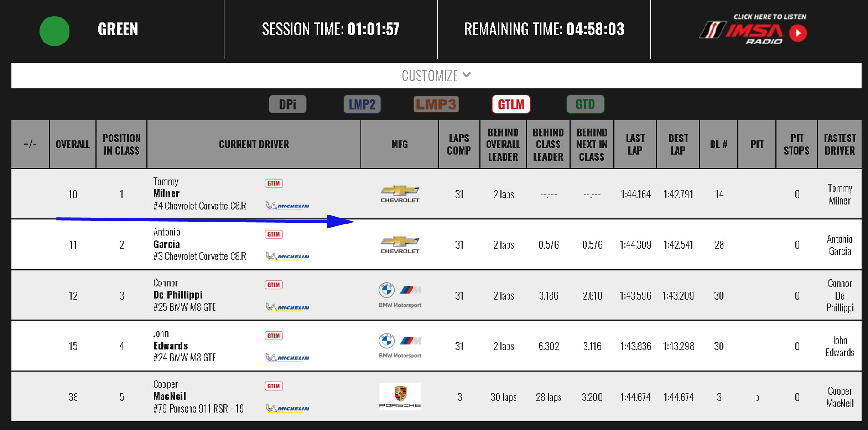Toggle the LMP3 class filter
The image size is (868, 430).
pos(436,104)
